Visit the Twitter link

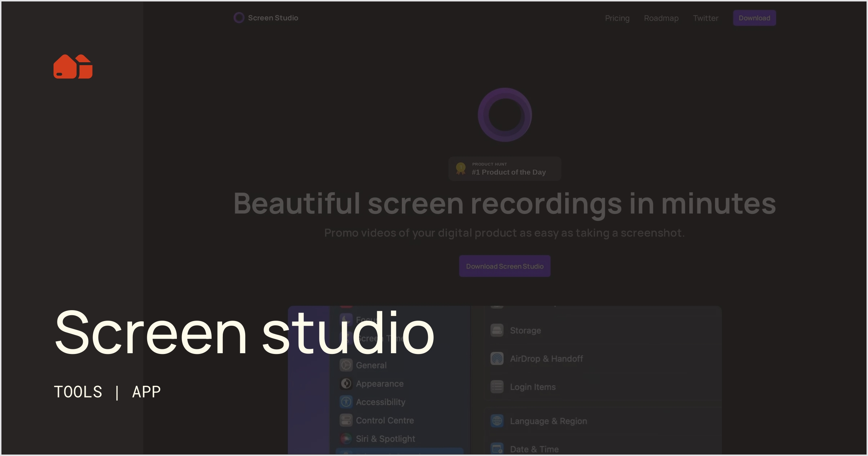pos(706,18)
